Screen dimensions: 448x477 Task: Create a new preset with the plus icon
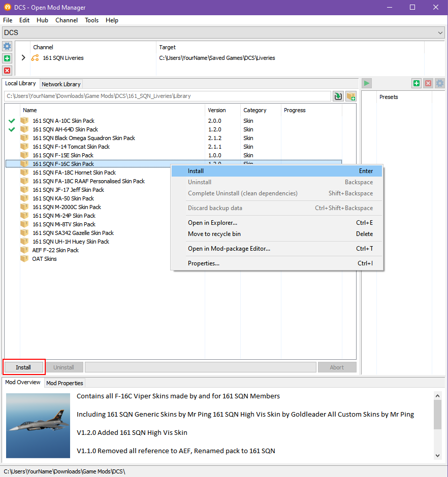point(416,83)
